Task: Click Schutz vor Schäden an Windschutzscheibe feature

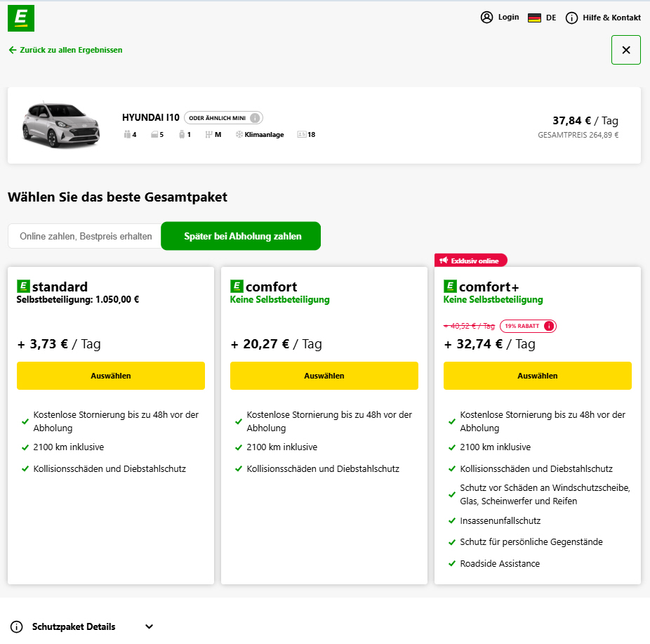Action: click(x=545, y=494)
